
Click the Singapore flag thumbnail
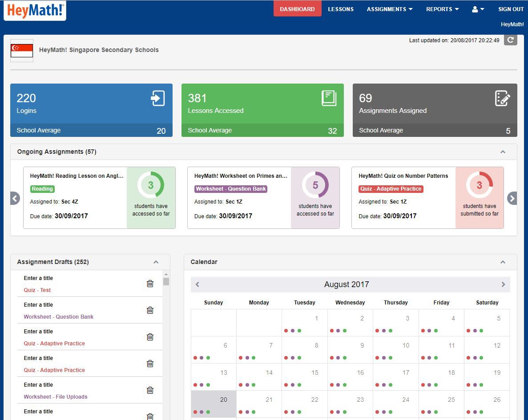[22, 51]
